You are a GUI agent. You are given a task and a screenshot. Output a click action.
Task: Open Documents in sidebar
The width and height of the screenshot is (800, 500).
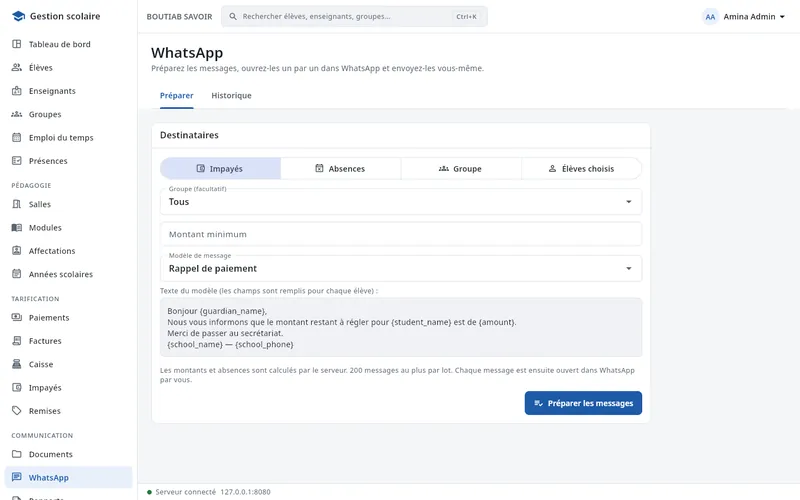(x=68, y=454)
